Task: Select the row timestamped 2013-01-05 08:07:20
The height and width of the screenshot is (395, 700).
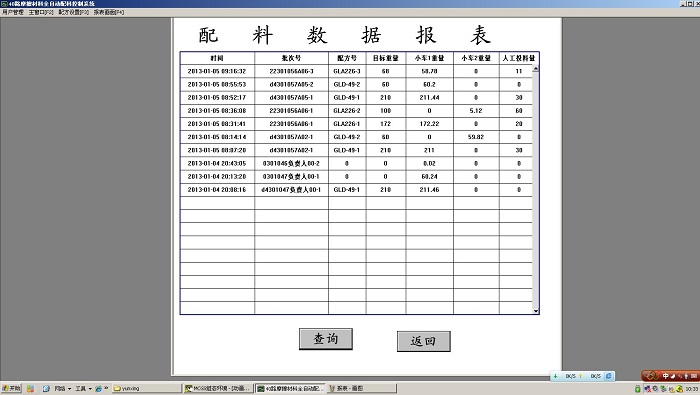Action: (356, 150)
